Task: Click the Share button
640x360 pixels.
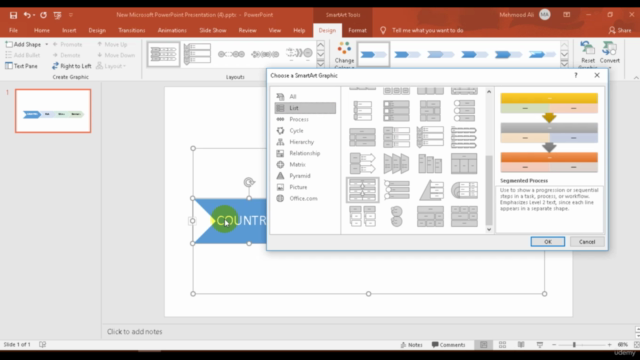Action: coord(620,30)
